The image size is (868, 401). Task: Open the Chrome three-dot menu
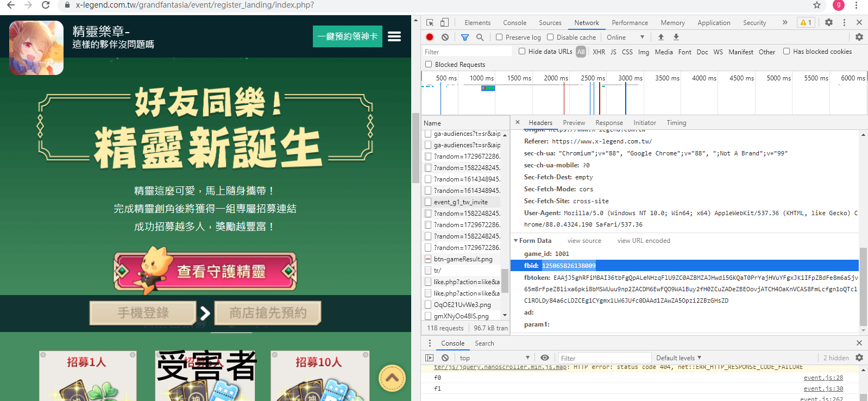click(856, 5)
